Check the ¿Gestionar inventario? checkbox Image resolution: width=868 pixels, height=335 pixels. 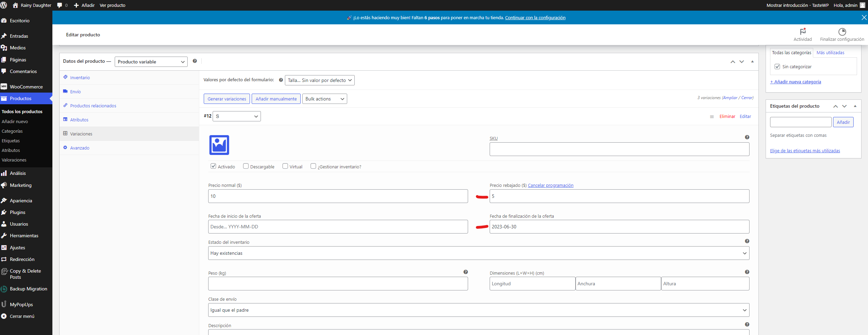pyautogui.click(x=313, y=166)
